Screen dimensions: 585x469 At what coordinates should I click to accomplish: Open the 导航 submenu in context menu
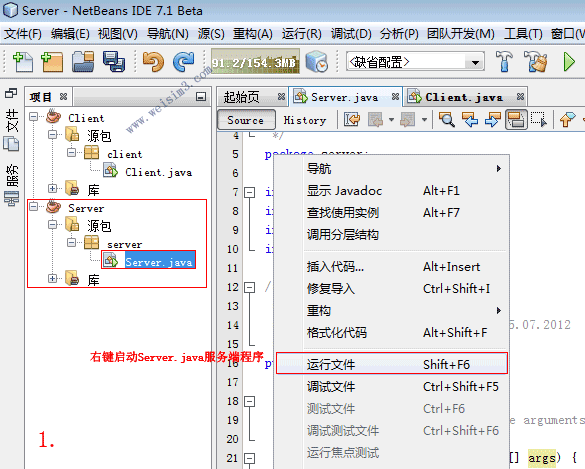pyautogui.click(x=392, y=169)
